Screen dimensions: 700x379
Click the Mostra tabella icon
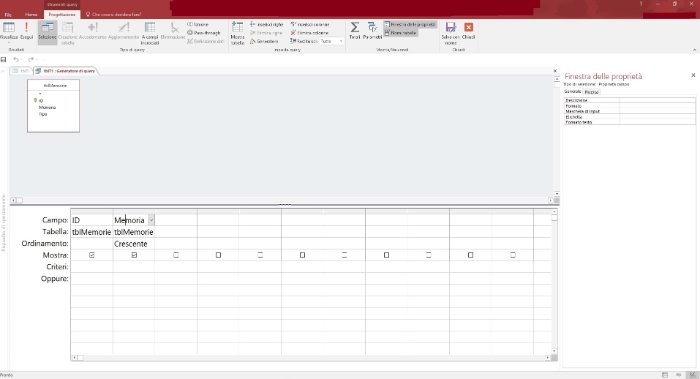pyautogui.click(x=238, y=33)
